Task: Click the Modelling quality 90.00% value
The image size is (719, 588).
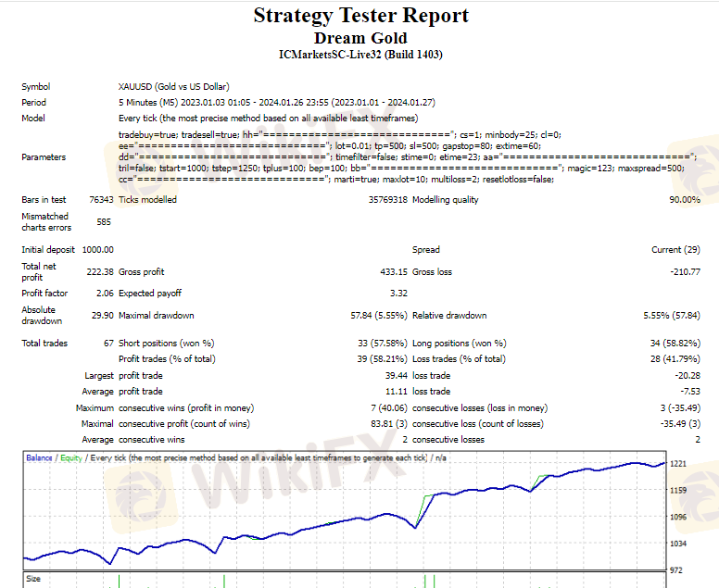Action: point(685,200)
